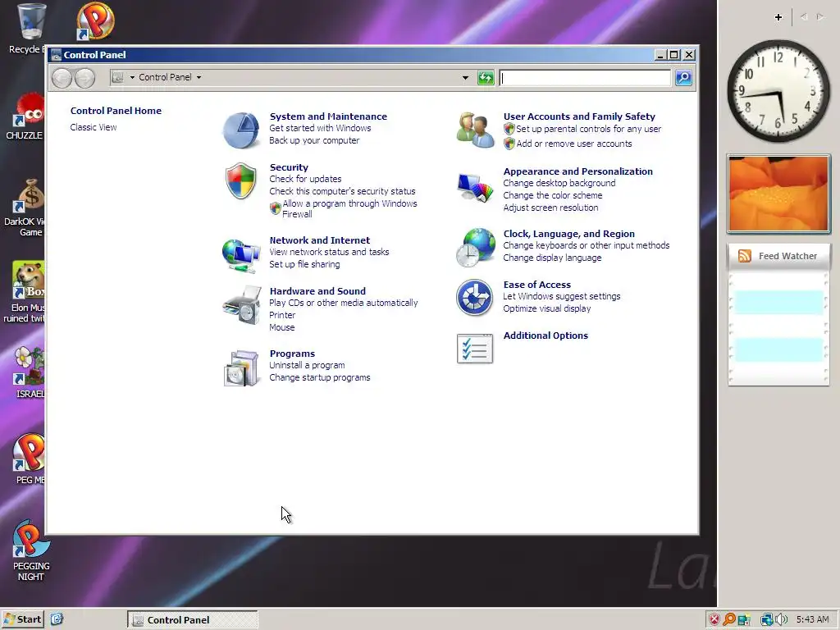Click the green Refresh button
Viewport: 840px width, 630px height.
pos(486,78)
